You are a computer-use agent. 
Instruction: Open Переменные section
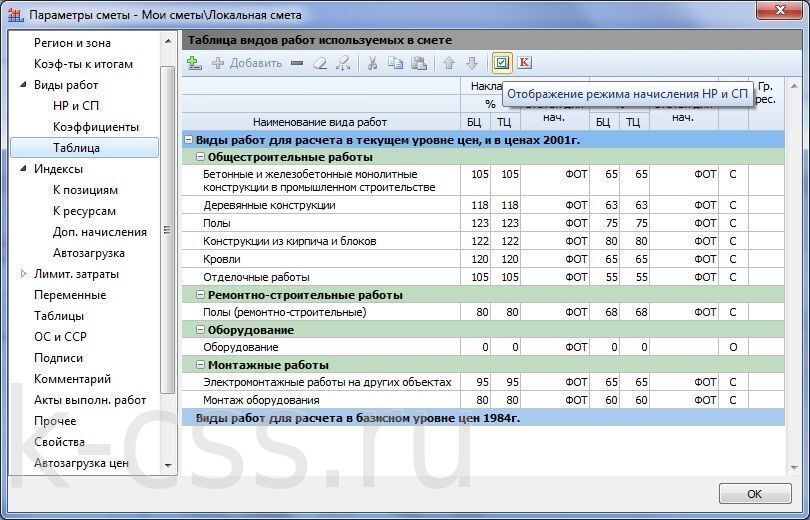pyautogui.click(x=70, y=295)
